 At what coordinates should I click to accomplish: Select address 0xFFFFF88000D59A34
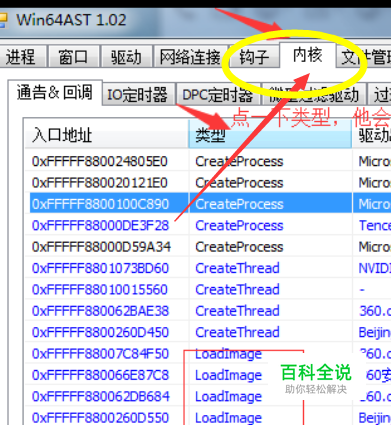coord(101,247)
